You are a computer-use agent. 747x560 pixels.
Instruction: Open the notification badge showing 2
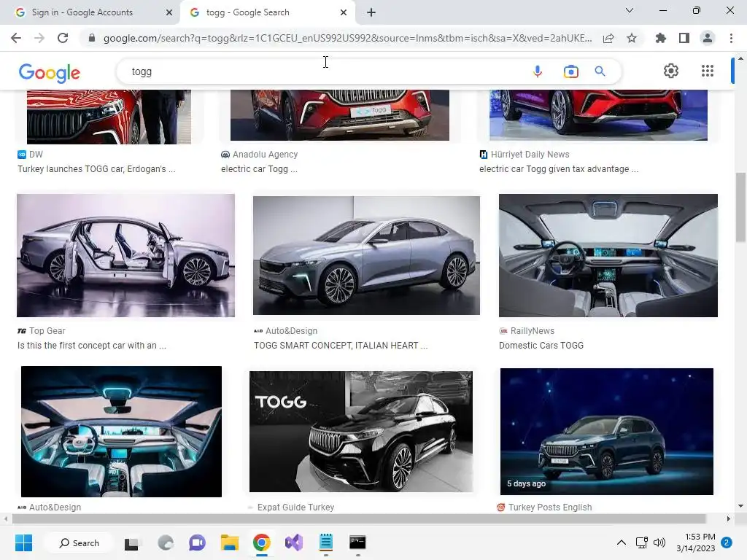coord(727,542)
